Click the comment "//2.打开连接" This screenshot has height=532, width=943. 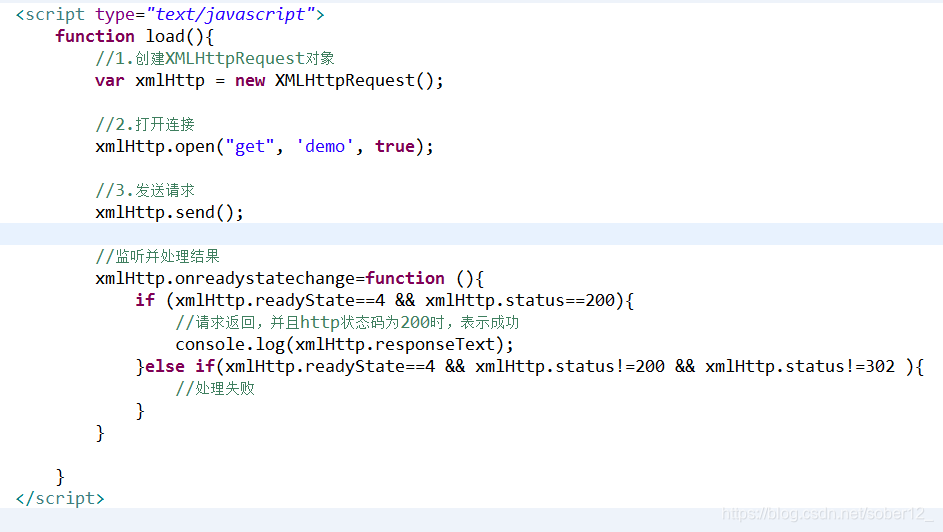coord(145,124)
